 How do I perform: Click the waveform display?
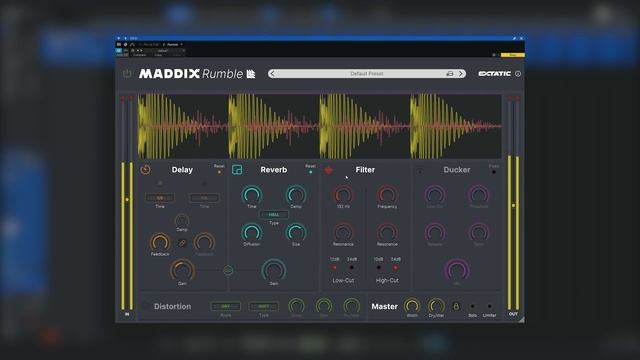click(319, 126)
